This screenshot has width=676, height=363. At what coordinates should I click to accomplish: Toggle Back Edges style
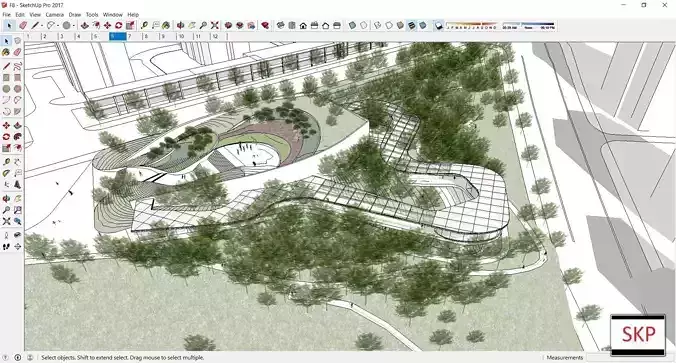point(363,26)
